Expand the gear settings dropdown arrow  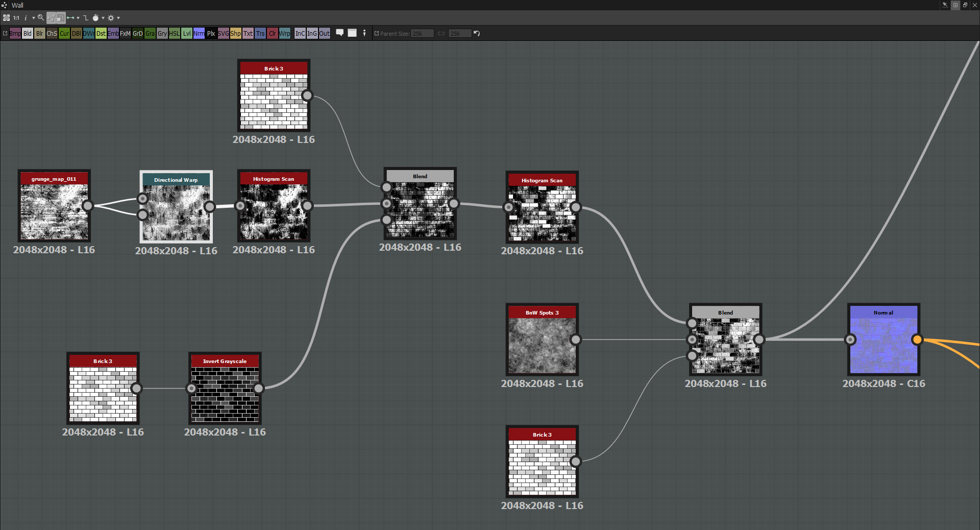coord(118,18)
